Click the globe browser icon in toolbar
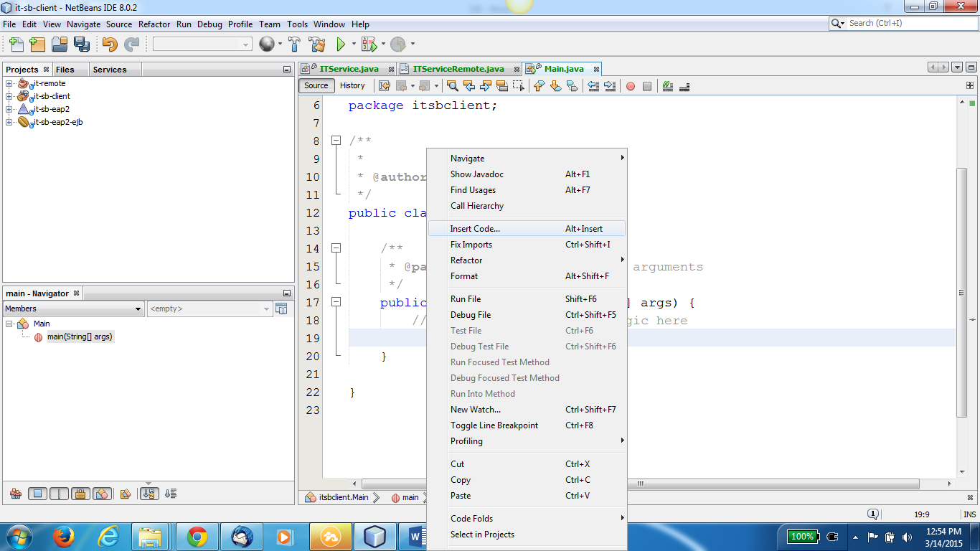 tap(266, 44)
